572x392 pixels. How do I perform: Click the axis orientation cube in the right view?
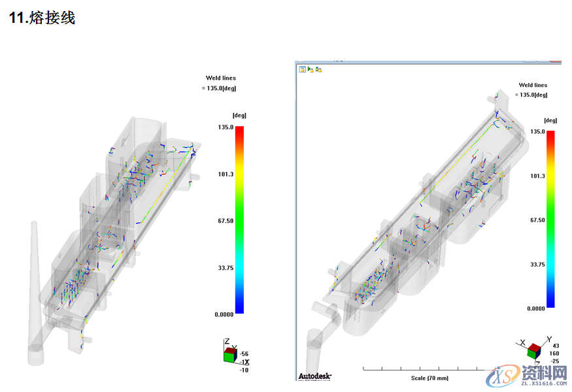pyautogui.click(x=533, y=351)
